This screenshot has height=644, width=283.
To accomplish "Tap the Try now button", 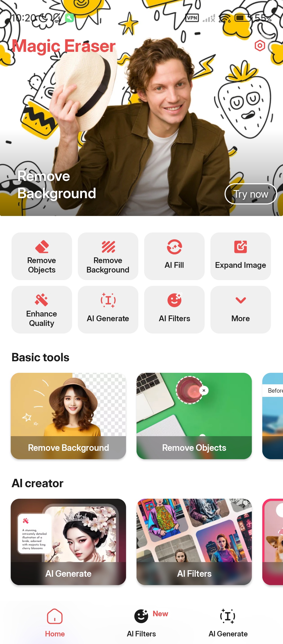I will pos(251,194).
